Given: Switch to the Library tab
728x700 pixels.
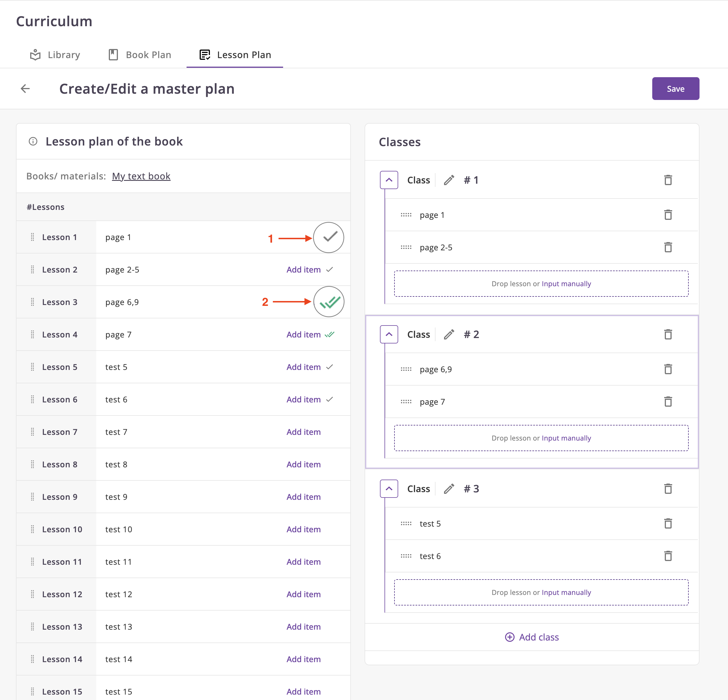Looking at the screenshot, I should [55, 55].
